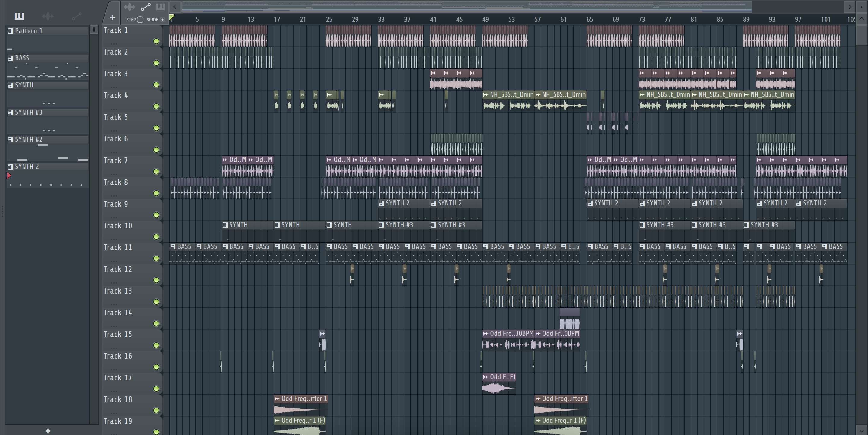Screen dimensions: 868x435
Task: Open menu of first Odd Freq..ifter 1 clip at bar 17
Action: click(x=277, y=398)
